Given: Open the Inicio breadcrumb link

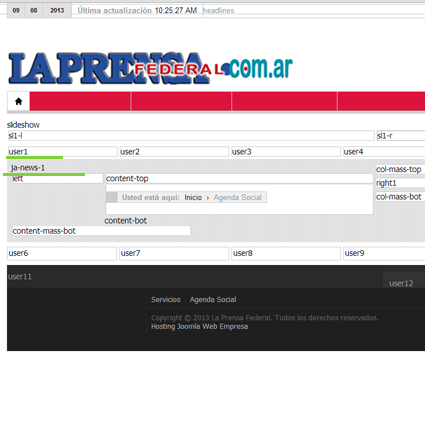Looking at the screenshot, I should coord(193,197).
